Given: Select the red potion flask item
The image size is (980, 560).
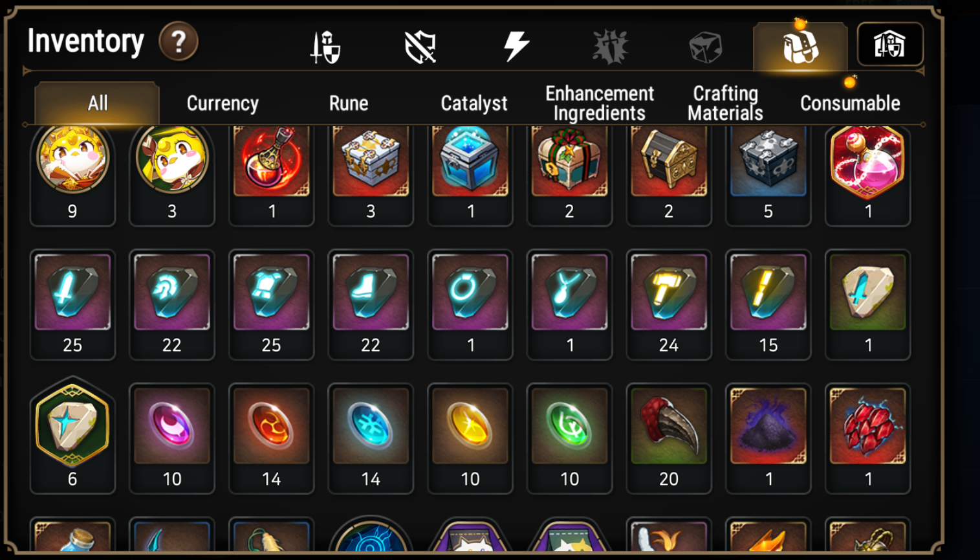Looking at the screenshot, I should (x=272, y=175).
